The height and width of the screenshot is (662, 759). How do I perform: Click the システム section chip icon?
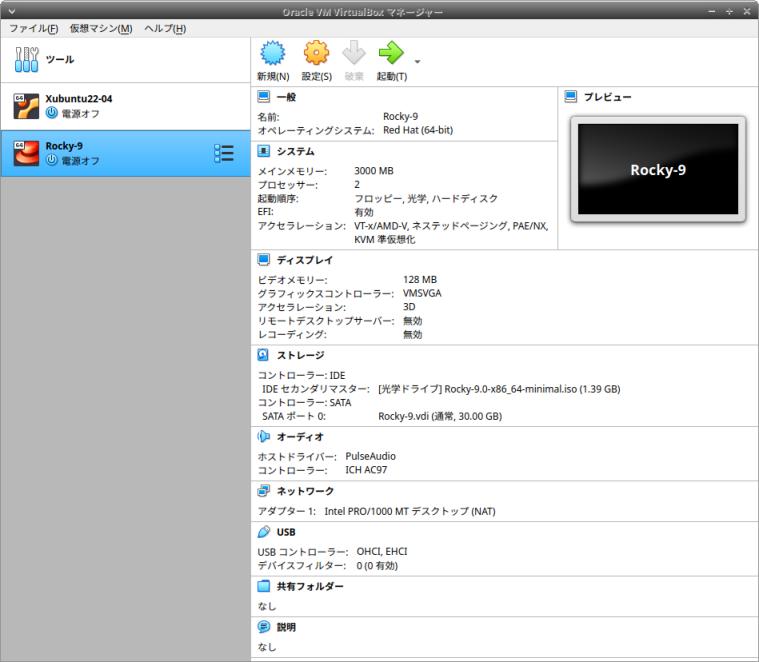point(264,151)
